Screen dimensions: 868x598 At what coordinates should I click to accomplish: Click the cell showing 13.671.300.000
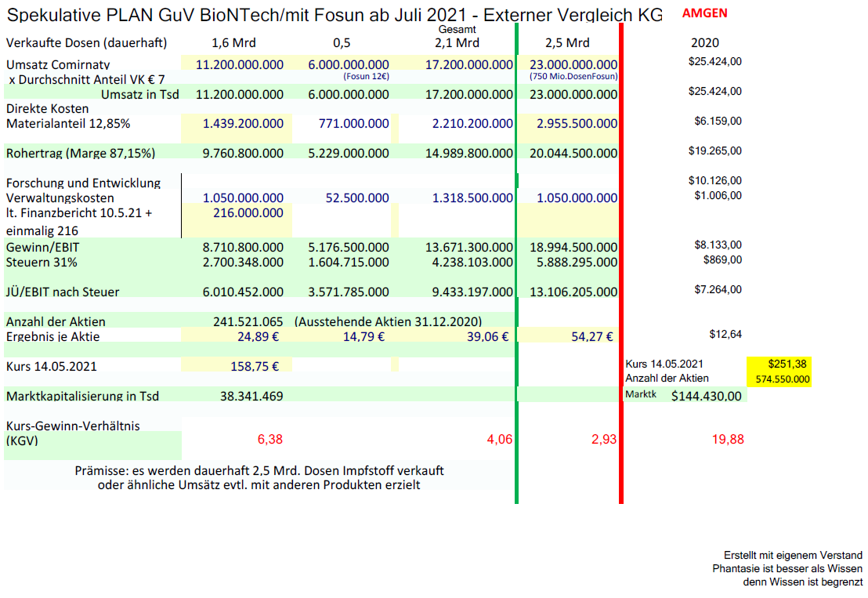click(x=469, y=248)
